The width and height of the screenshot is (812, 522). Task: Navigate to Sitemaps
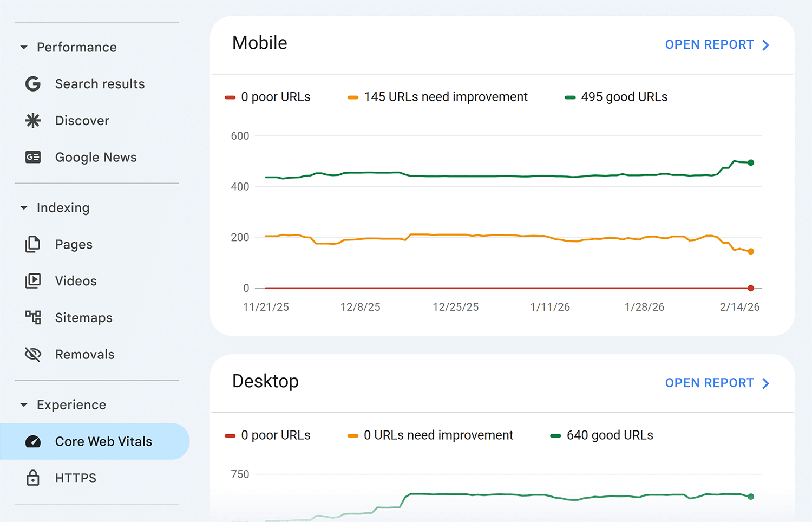click(x=84, y=317)
